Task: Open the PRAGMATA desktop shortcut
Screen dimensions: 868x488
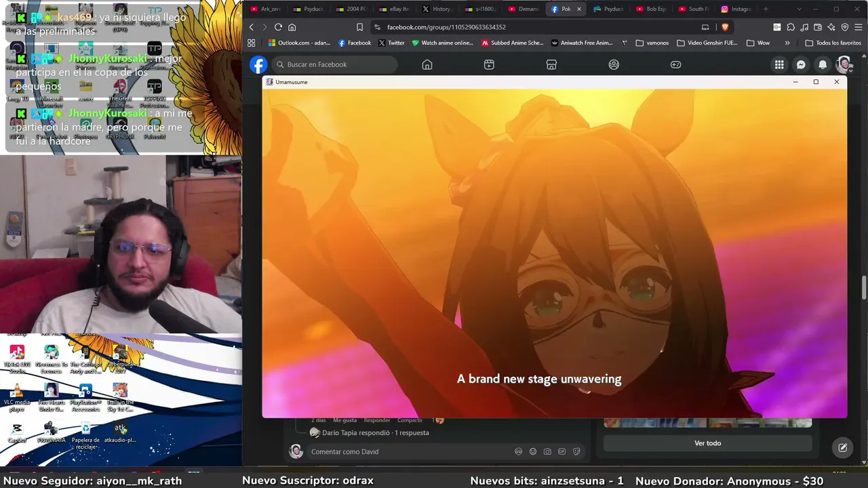Action: point(51,433)
